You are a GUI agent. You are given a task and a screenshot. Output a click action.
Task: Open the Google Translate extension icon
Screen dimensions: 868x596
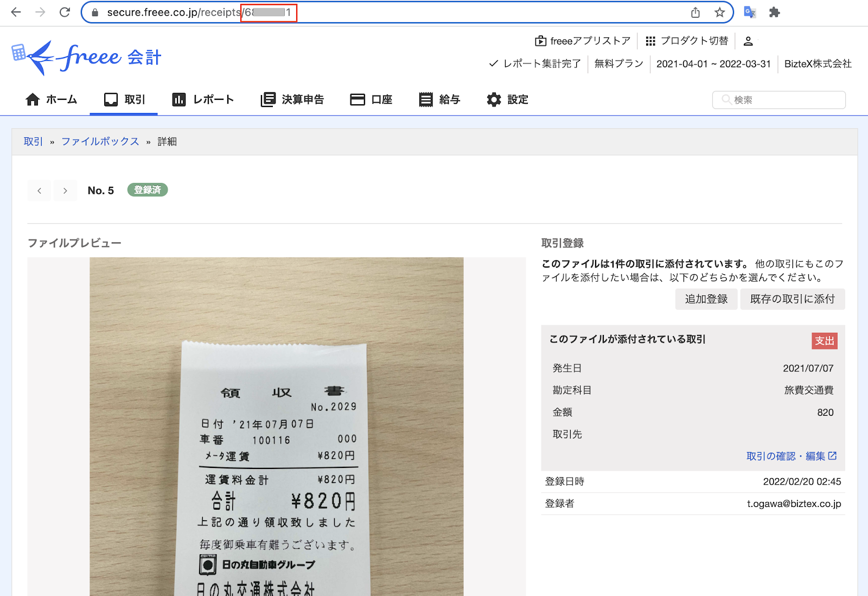750,12
